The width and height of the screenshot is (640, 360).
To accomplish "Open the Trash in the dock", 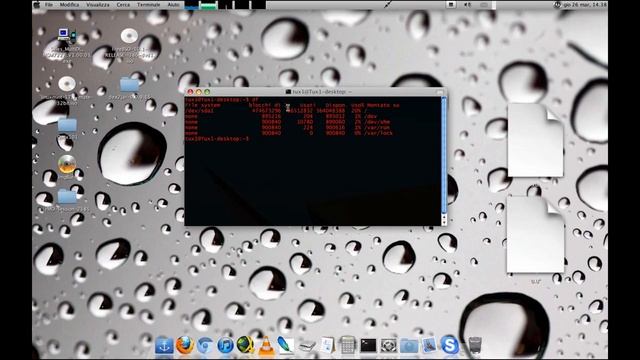I will [474, 346].
